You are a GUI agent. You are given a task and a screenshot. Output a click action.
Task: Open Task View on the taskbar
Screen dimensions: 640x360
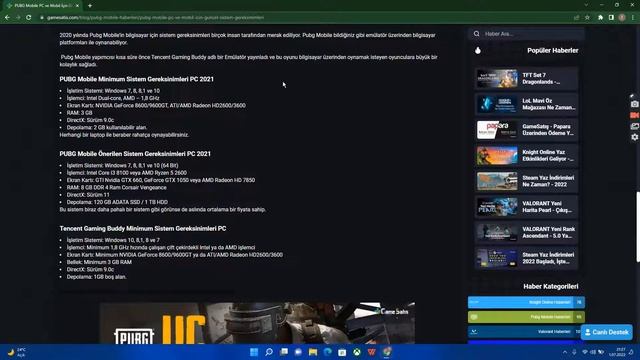pyautogui.click(x=284, y=352)
